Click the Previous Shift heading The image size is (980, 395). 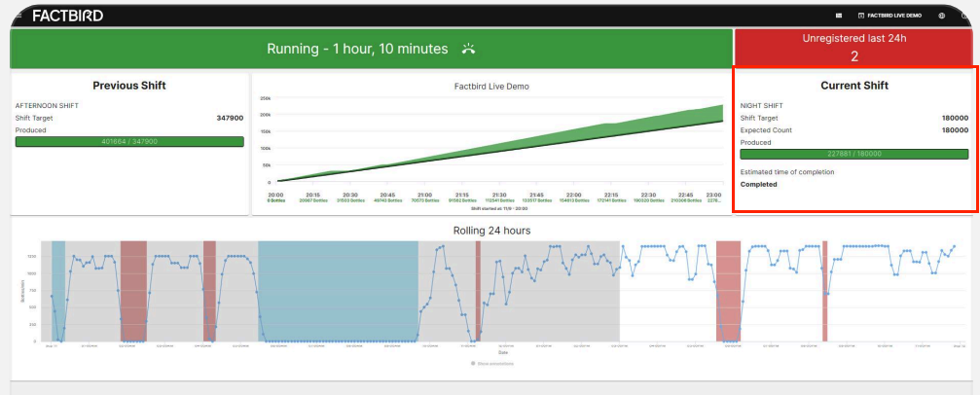coord(129,86)
